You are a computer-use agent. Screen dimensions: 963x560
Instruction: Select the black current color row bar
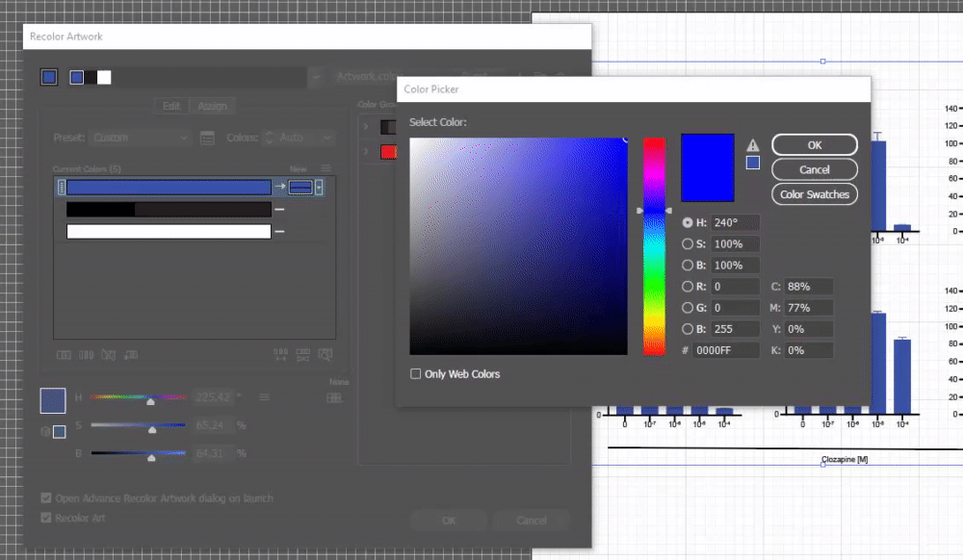coord(169,209)
